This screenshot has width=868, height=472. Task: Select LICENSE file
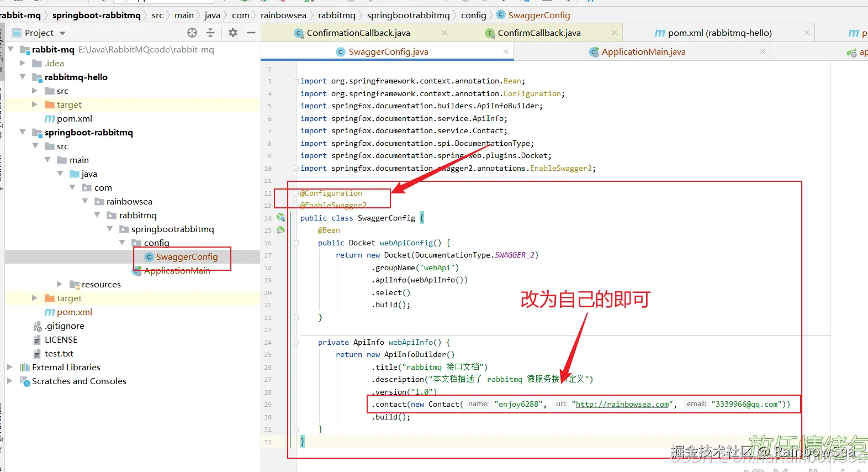click(61, 339)
